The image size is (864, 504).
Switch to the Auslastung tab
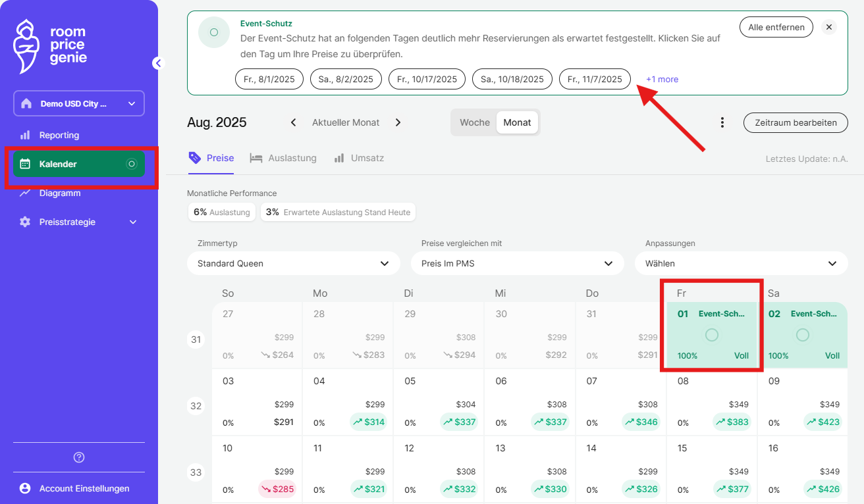click(283, 158)
